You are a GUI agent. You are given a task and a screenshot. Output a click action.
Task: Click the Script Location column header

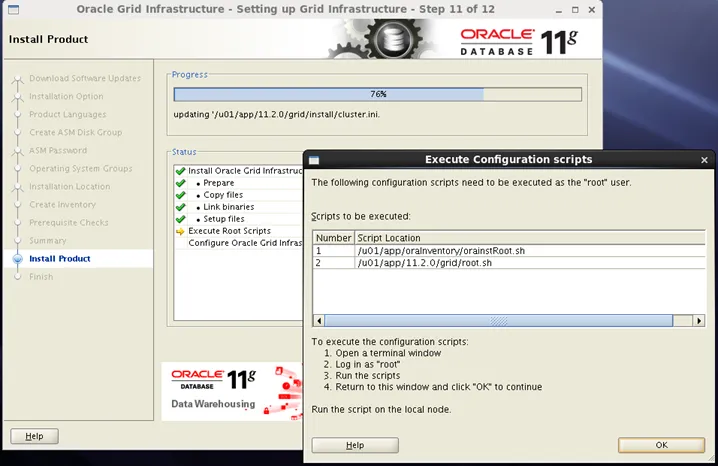(530, 238)
